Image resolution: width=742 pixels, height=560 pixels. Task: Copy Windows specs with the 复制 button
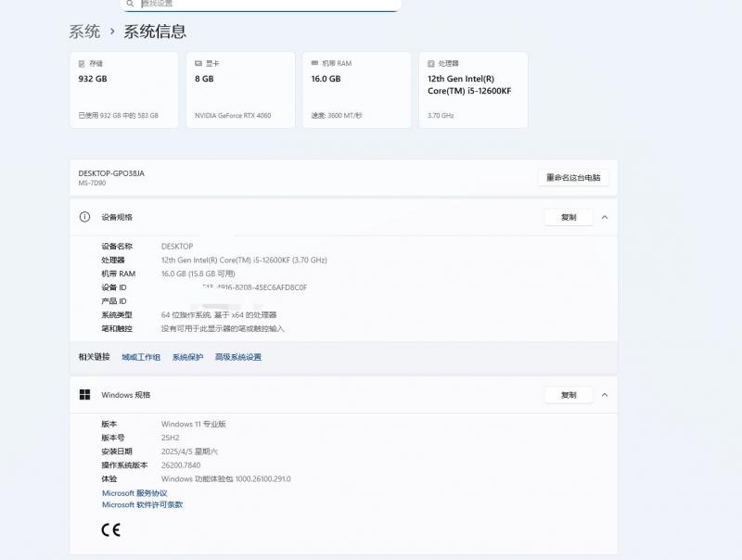click(x=569, y=395)
